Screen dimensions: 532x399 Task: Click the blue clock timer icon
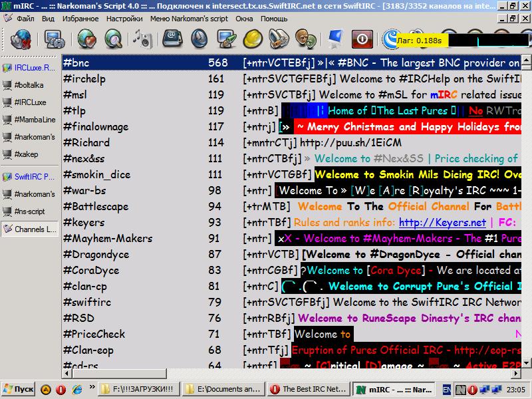tap(199, 39)
